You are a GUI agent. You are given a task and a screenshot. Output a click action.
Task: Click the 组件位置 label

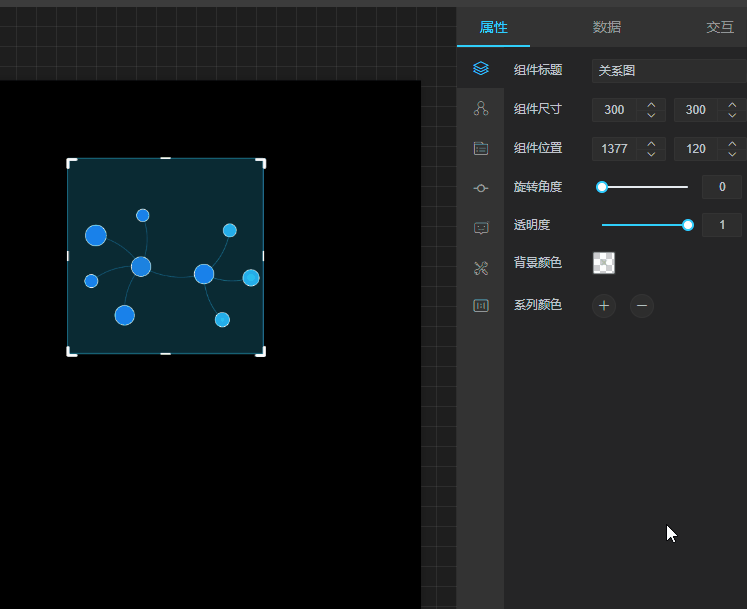537,148
